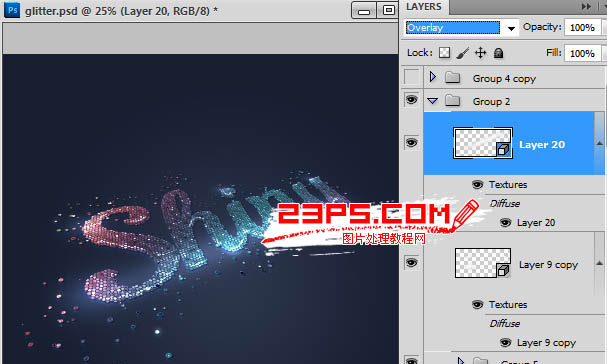Collapse Group 2 triangle
The image size is (607, 364).
pos(433,101)
